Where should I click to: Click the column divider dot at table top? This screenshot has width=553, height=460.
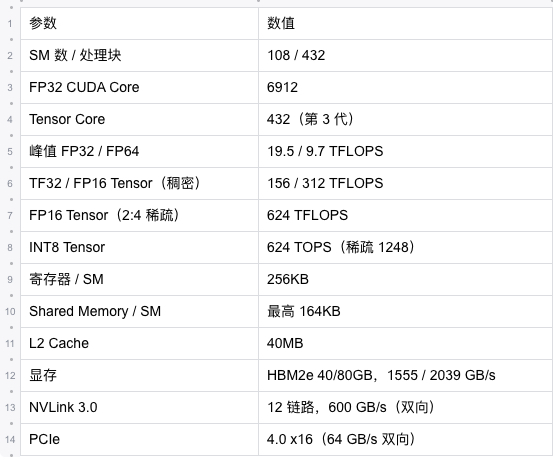click(x=259, y=1)
